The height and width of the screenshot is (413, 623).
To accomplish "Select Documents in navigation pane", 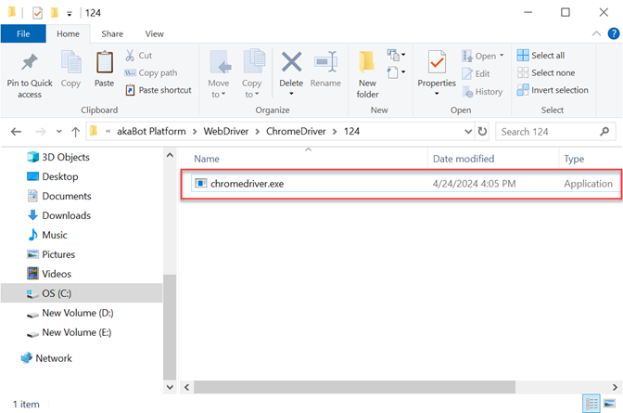I will [x=59, y=196].
